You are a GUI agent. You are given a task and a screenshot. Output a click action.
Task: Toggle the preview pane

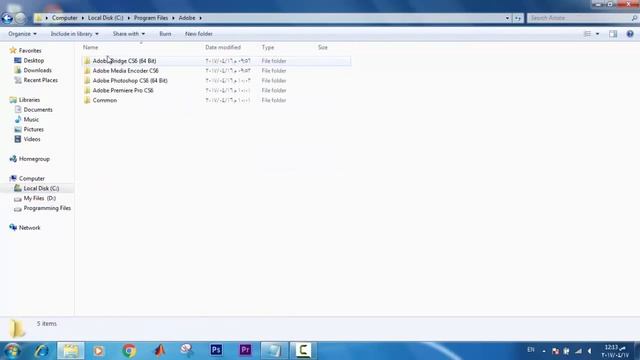613,34
